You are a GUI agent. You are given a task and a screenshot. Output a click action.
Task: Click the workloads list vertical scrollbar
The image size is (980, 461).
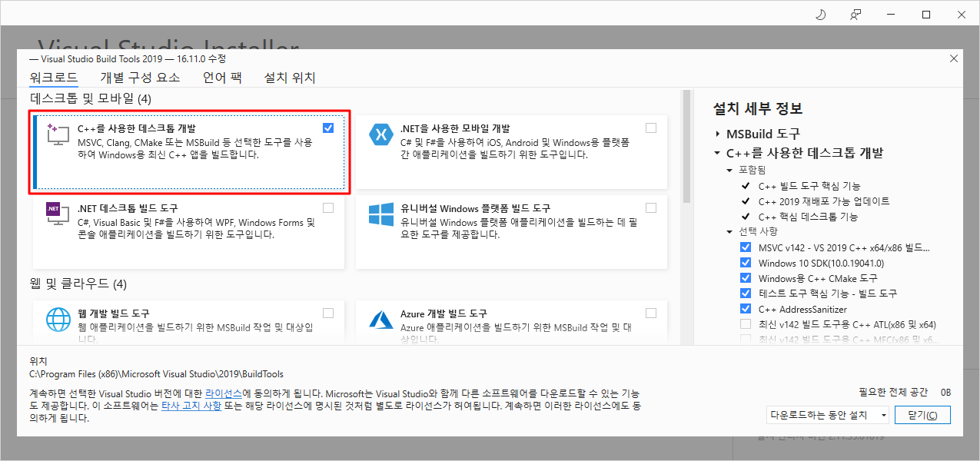[x=686, y=146]
